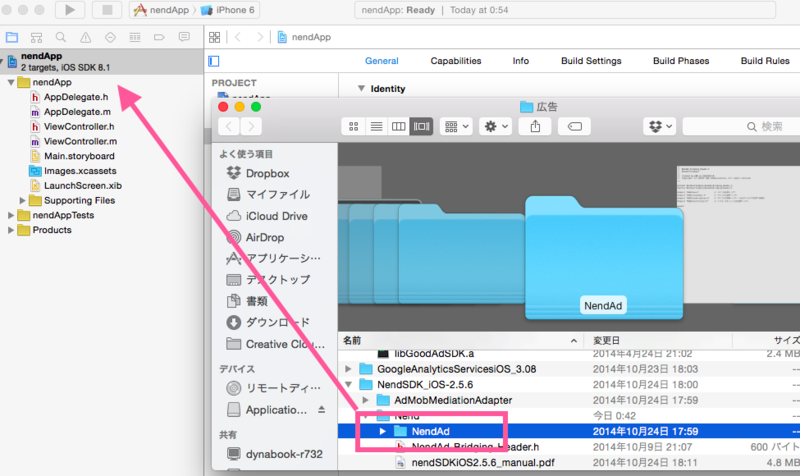Open the Breakpoint navigator icon
The width and height of the screenshot is (800, 476).
[159, 37]
